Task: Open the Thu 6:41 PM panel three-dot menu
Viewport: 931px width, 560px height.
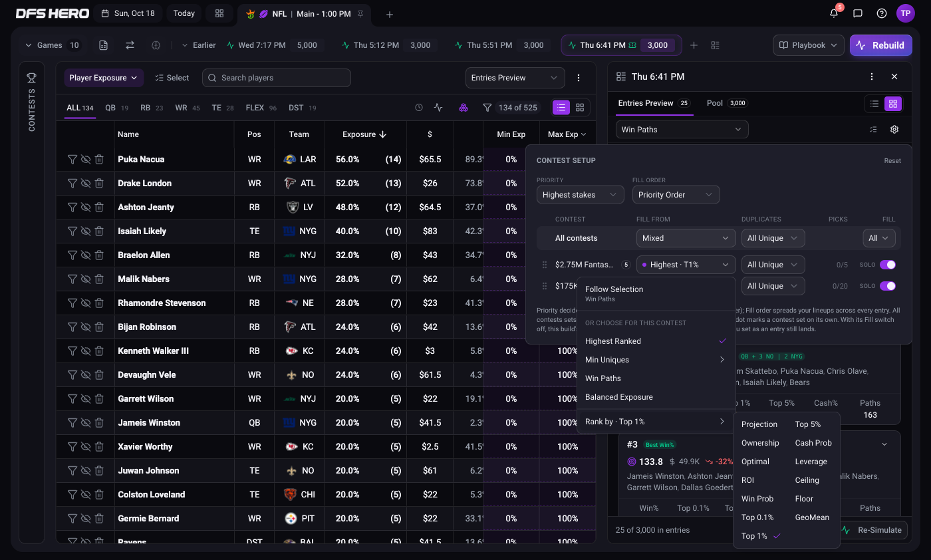Action: pos(872,76)
